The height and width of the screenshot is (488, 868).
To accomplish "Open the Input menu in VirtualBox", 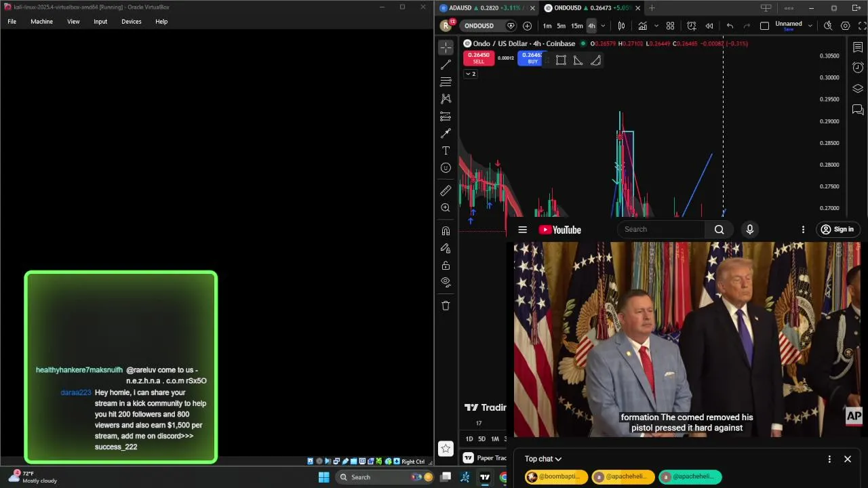I will (x=100, y=22).
